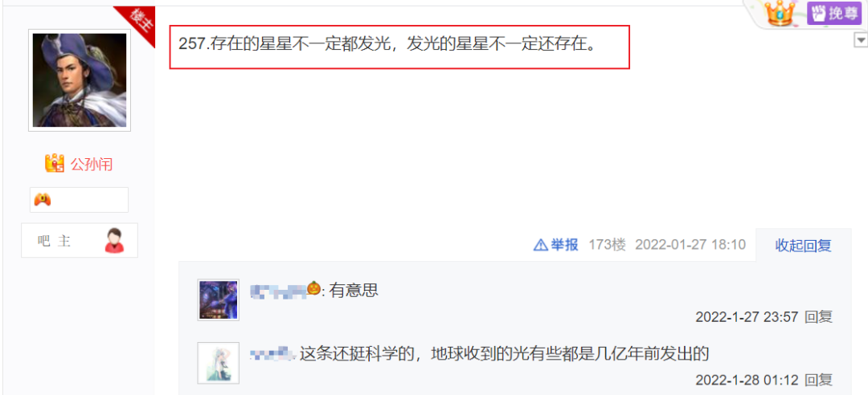Viewport: 868px width, 395px height.
Task: Reply to the 有意思 comment
Action: pos(818,317)
